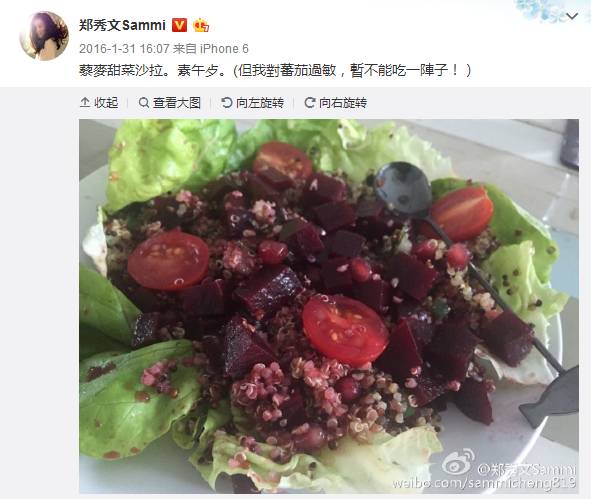Click the clockwise rotate arrow icon
The width and height of the screenshot is (591, 499).
click(309, 103)
